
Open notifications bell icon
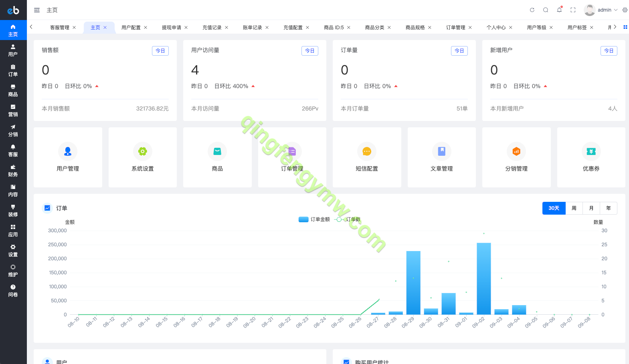tap(559, 10)
